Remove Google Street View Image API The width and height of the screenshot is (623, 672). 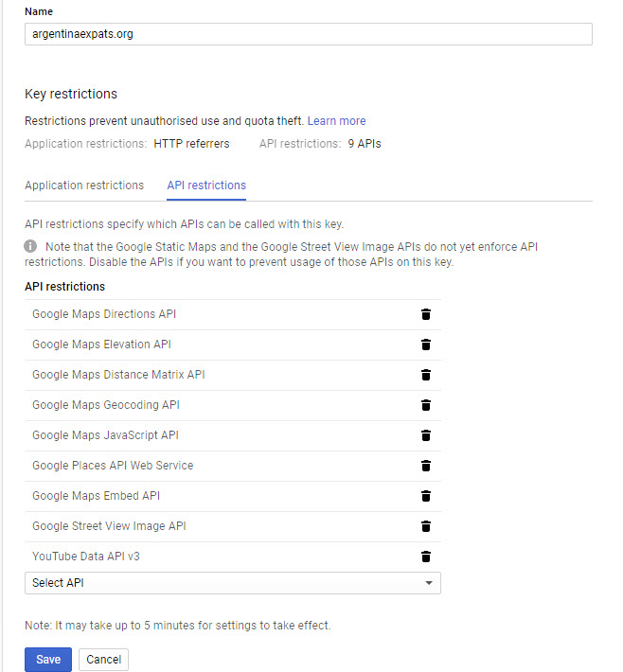426,526
